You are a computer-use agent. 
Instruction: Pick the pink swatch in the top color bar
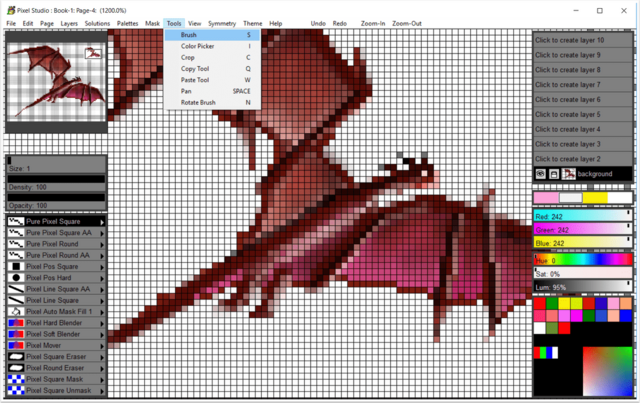coord(546,198)
